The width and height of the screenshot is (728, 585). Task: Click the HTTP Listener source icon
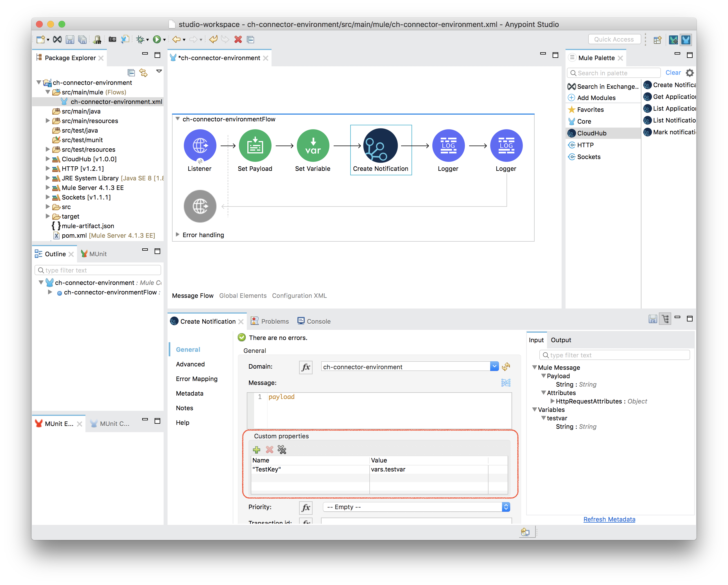point(200,146)
